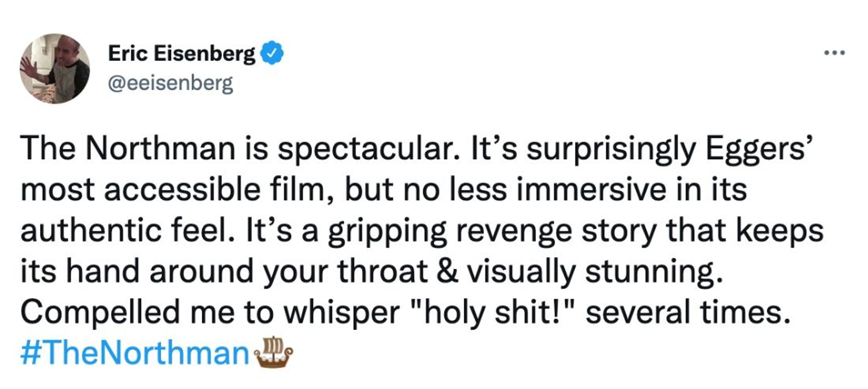868x389 pixels.
Task: Click the @eeisenberg handle
Action: [x=170, y=83]
